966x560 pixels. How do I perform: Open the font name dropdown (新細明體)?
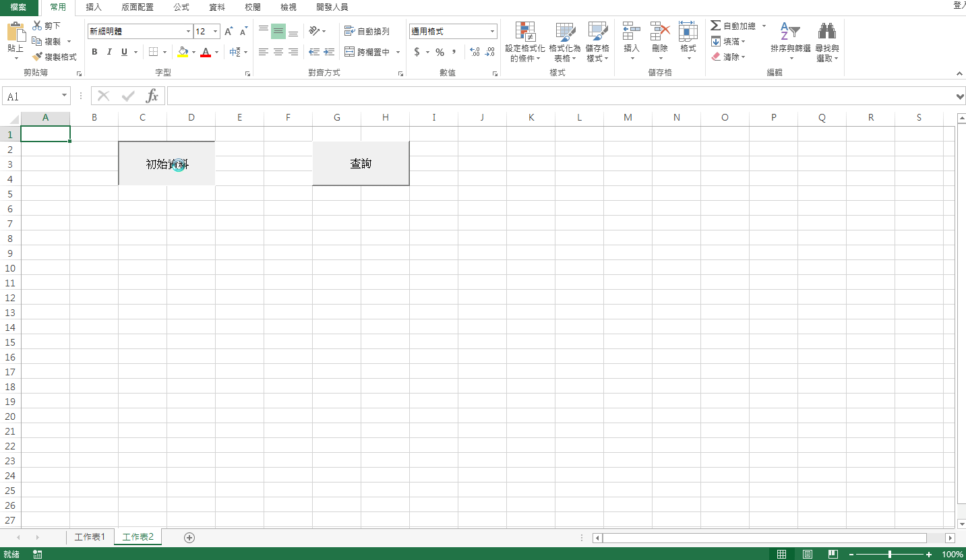pyautogui.click(x=188, y=32)
